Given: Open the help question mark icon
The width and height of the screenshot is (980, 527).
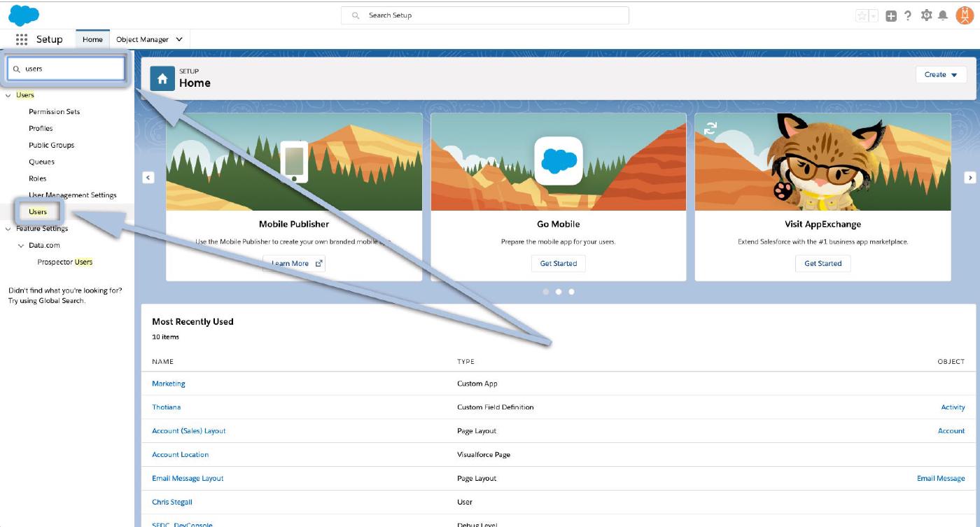Looking at the screenshot, I should click(x=908, y=15).
